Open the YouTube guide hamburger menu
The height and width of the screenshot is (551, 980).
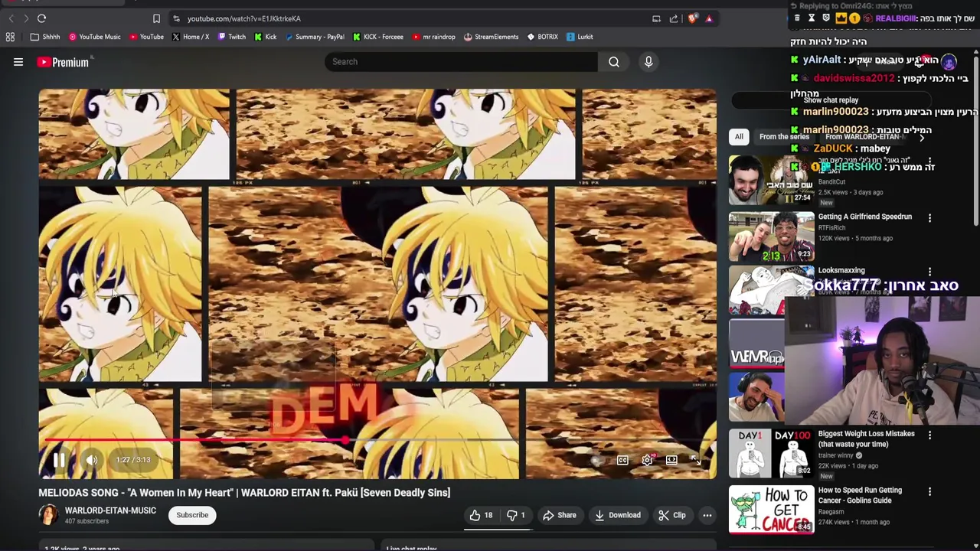click(x=18, y=62)
